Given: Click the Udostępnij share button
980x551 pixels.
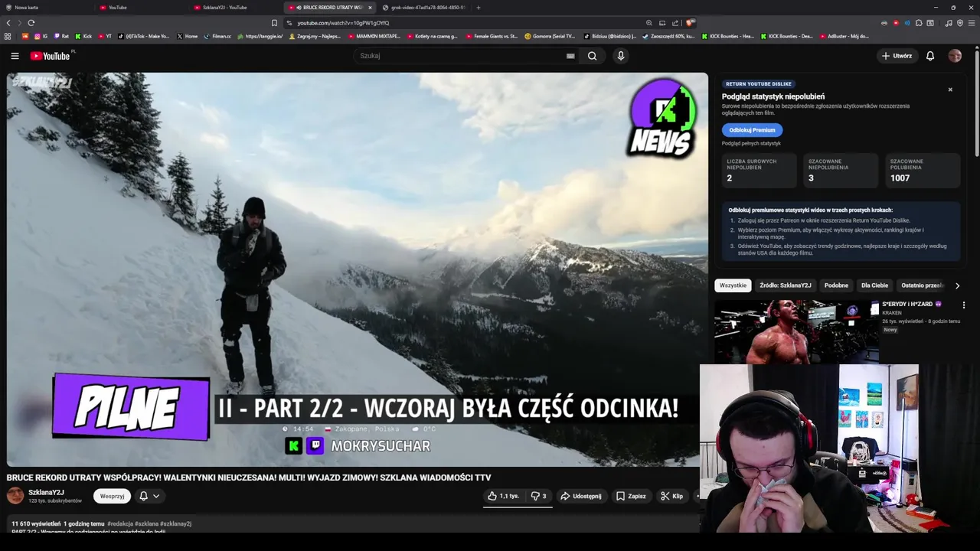Looking at the screenshot, I should click(581, 496).
